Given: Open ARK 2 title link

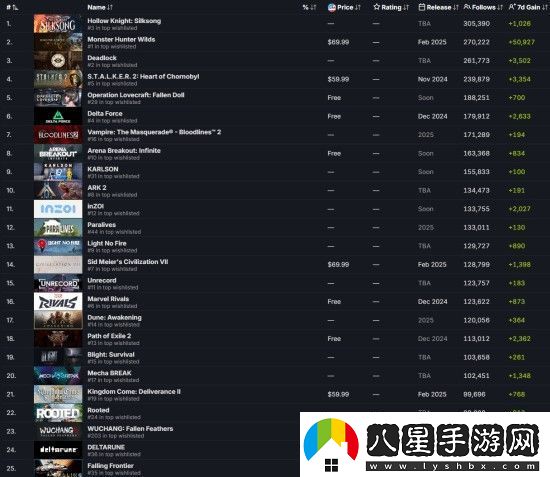Looking at the screenshot, I should click(97, 188).
